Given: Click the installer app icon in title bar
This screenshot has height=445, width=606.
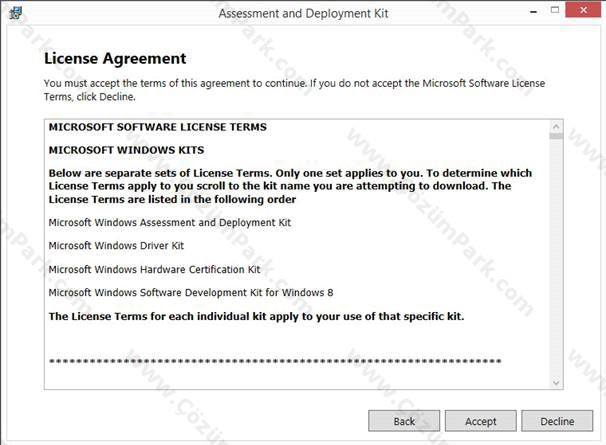Looking at the screenshot, I should point(15,13).
